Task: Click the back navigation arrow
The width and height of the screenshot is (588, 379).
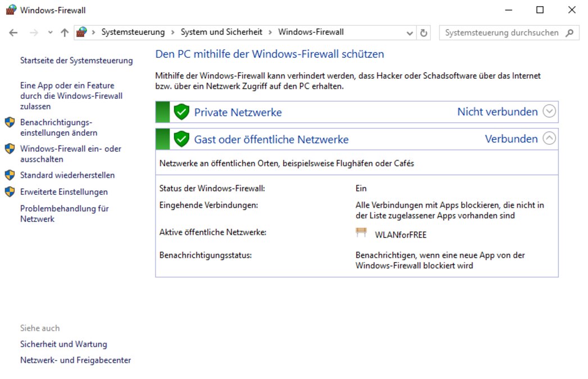Action: point(13,33)
